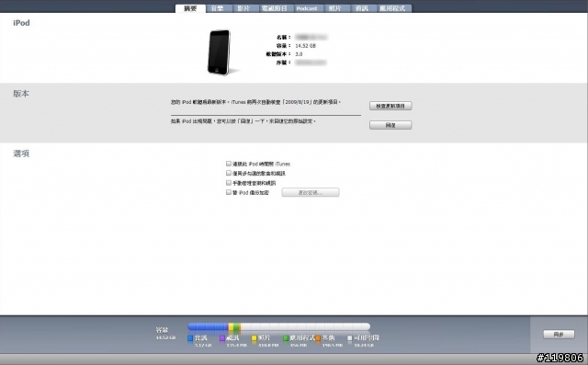Click the 容量 label beside the capacity bar

pos(162,330)
